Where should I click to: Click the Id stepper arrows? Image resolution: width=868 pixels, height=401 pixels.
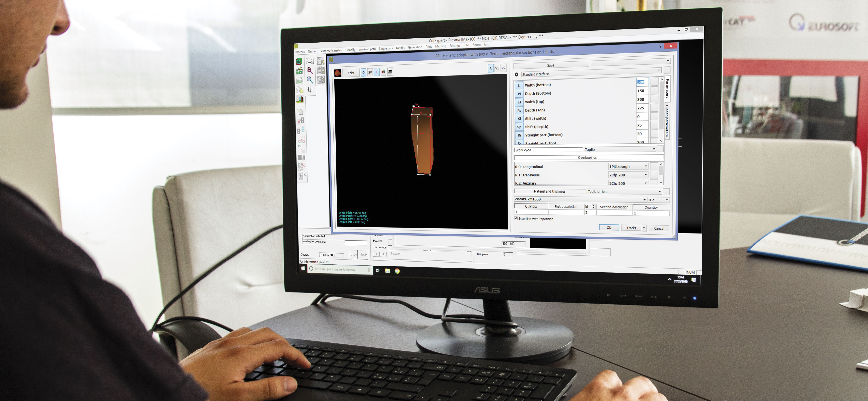[x=593, y=207]
